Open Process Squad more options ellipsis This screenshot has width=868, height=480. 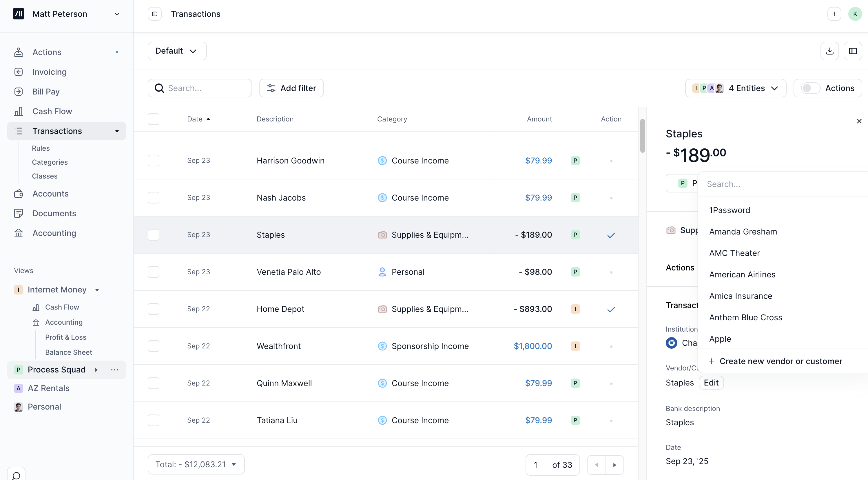pyautogui.click(x=114, y=370)
